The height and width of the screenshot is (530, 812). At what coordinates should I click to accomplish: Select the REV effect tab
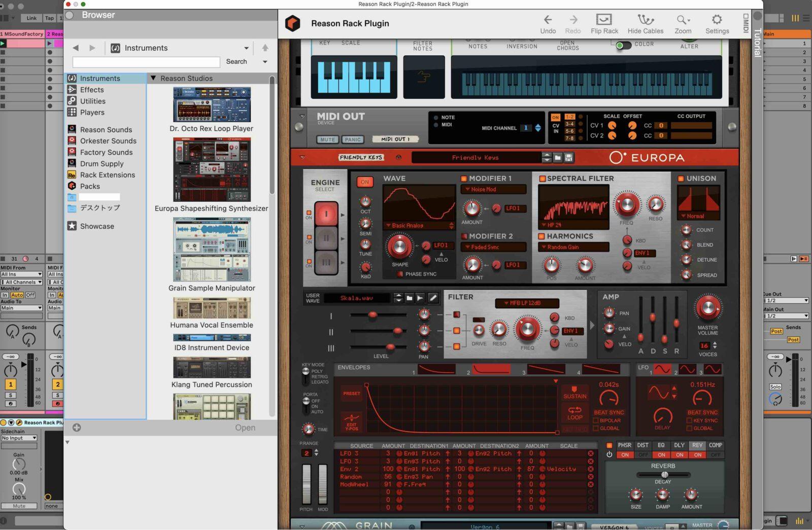coord(697,445)
